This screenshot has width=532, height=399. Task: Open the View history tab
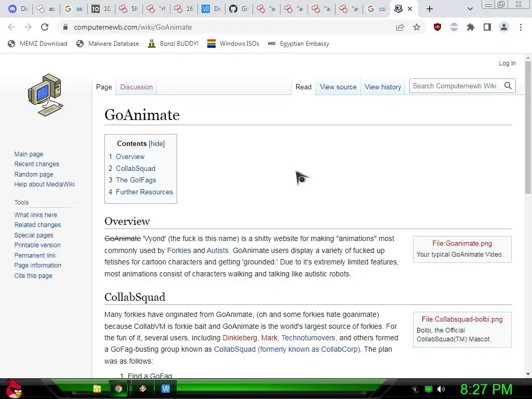(x=383, y=87)
